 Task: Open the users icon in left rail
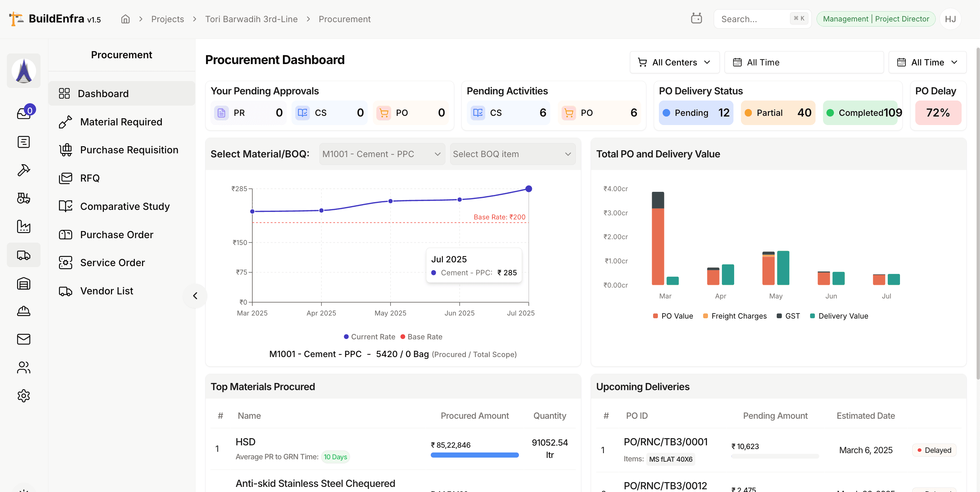pos(23,367)
